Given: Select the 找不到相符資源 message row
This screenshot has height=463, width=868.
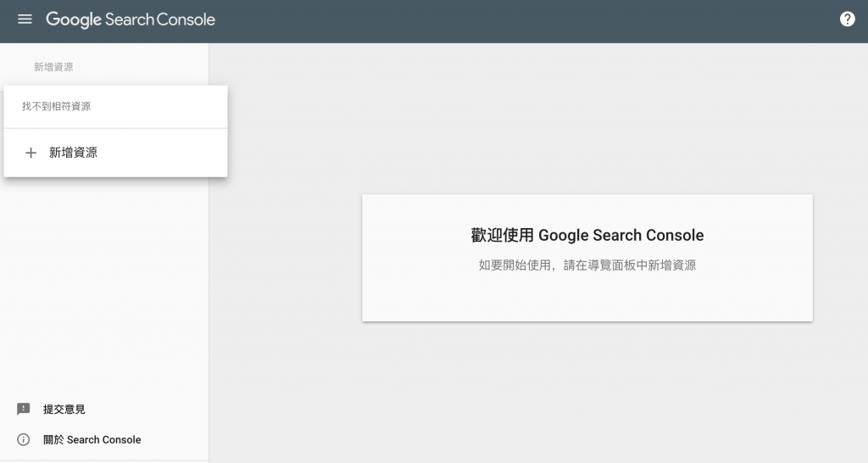Looking at the screenshot, I should click(115, 106).
